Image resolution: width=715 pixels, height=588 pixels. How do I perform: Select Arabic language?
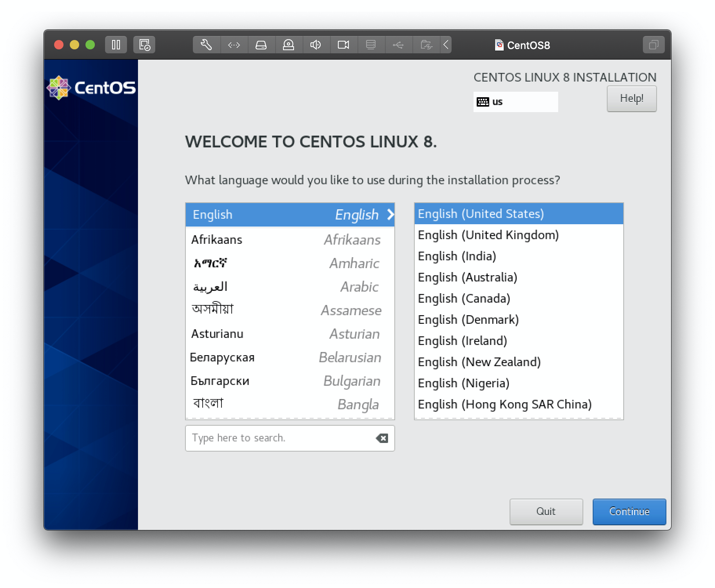pos(290,287)
